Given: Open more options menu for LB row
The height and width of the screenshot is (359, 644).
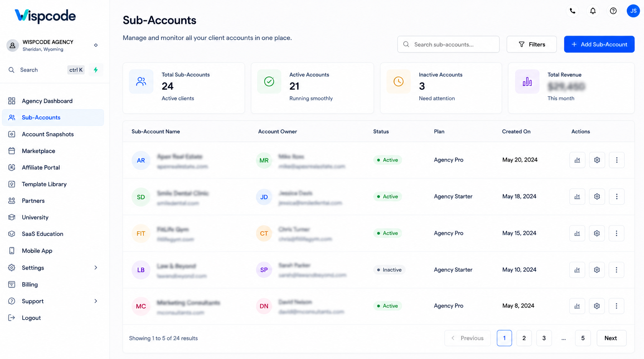Looking at the screenshot, I should [x=616, y=270].
